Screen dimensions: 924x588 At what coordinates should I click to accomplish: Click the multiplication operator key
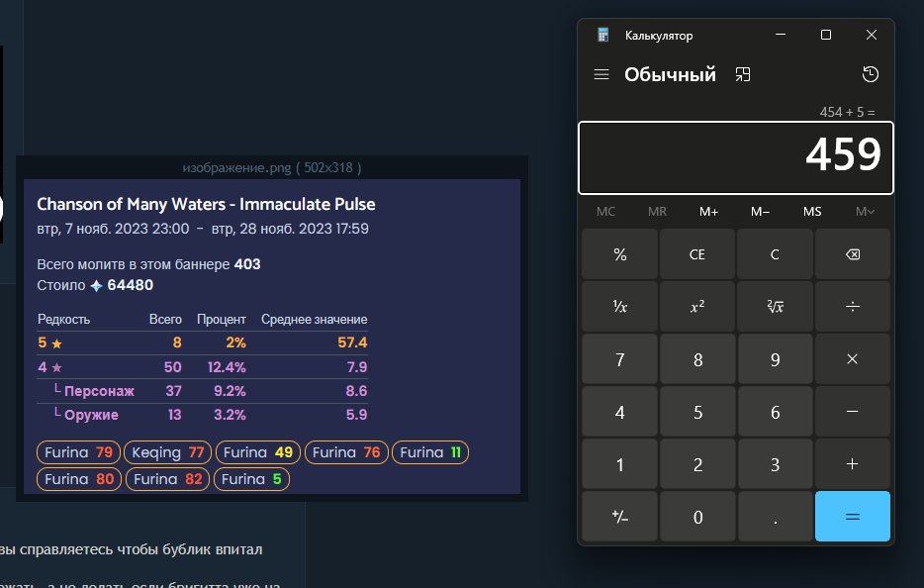coord(852,359)
